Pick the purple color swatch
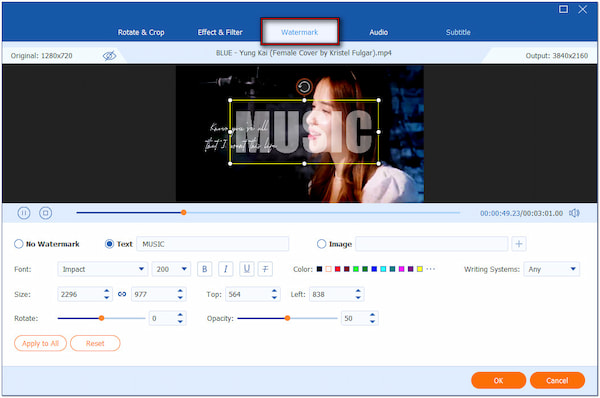 (x=411, y=269)
